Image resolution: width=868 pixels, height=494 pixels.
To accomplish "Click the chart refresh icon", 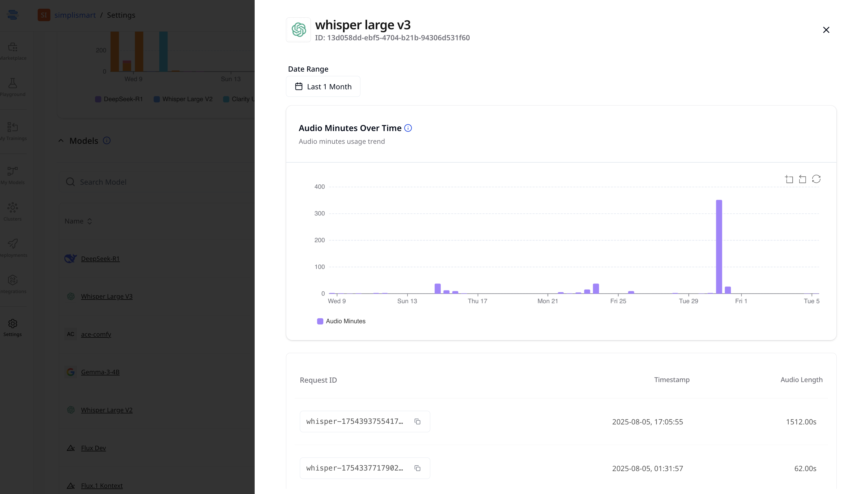I will click(816, 179).
